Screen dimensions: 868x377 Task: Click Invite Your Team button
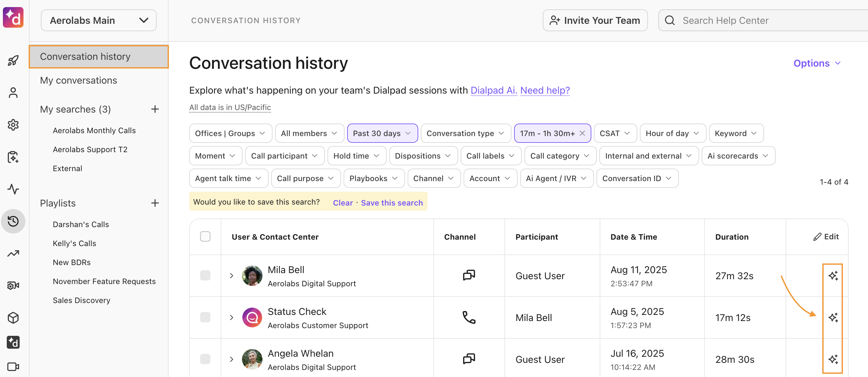pos(595,21)
